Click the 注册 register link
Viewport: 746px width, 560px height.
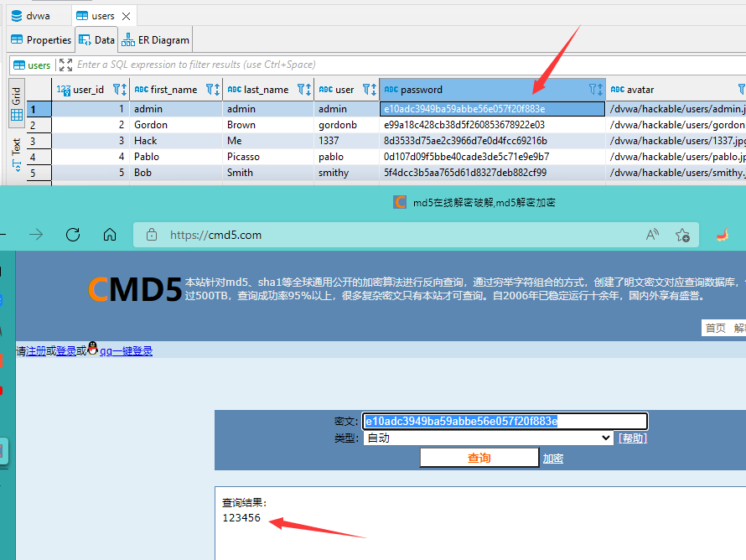coord(36,351)
